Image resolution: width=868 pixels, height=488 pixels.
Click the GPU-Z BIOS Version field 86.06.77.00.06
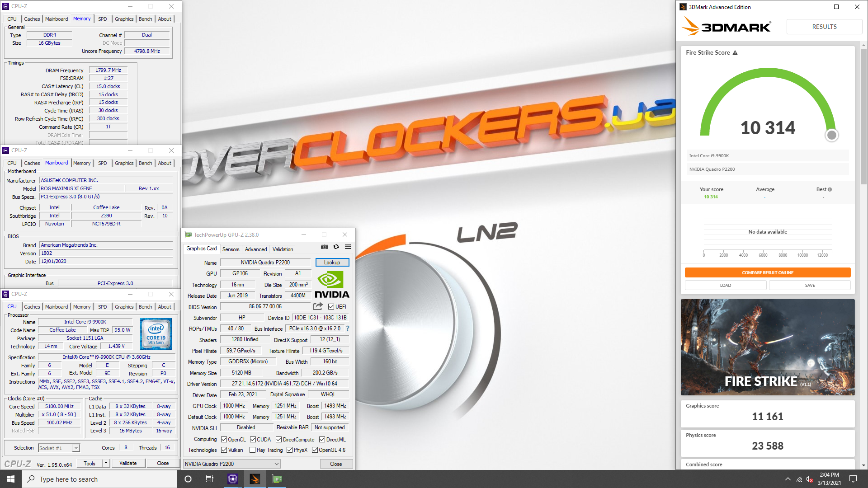(265, 306)
